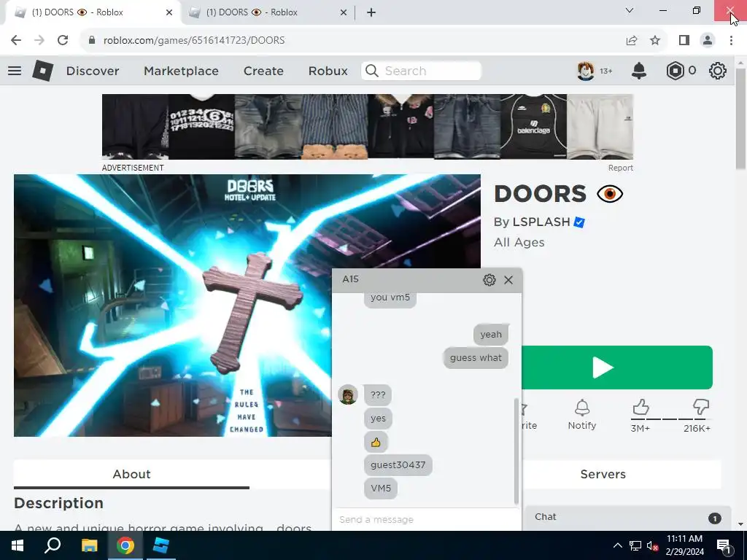Click the user avatar headshot in navbar
The height and width of the screenshot is (560, 747).
point(586,71)
